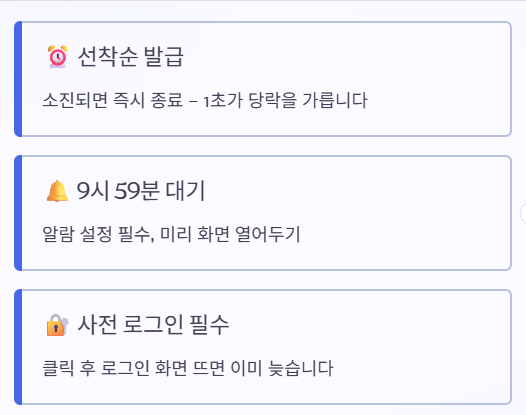526x415 pixels.
Task: Click the red alarm clock icon
Action: (58, 57)
